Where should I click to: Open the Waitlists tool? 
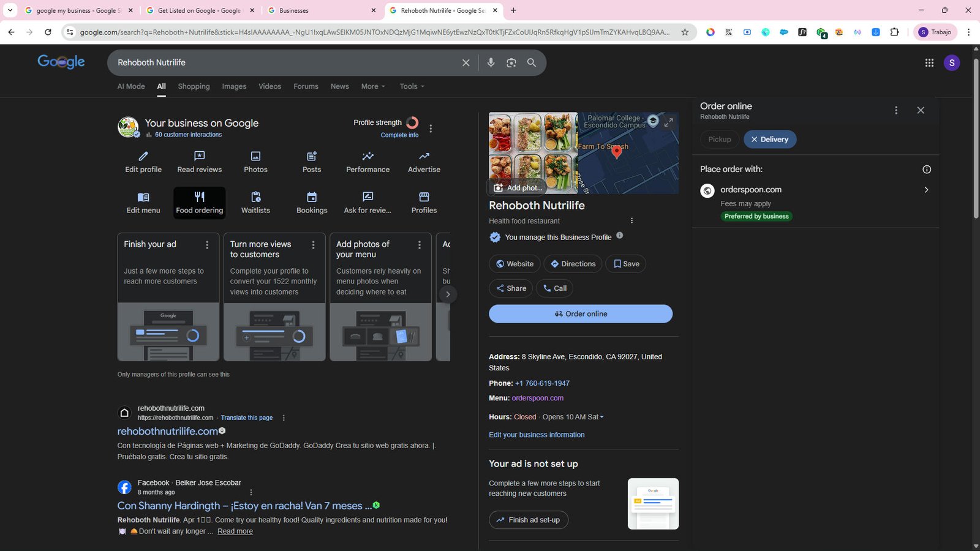pos(255,203)
